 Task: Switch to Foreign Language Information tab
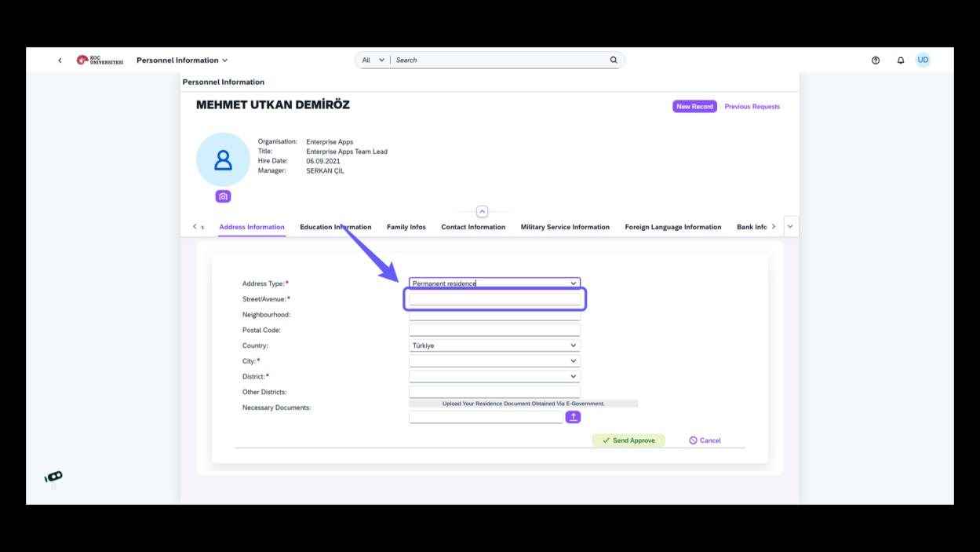[673, 227]
